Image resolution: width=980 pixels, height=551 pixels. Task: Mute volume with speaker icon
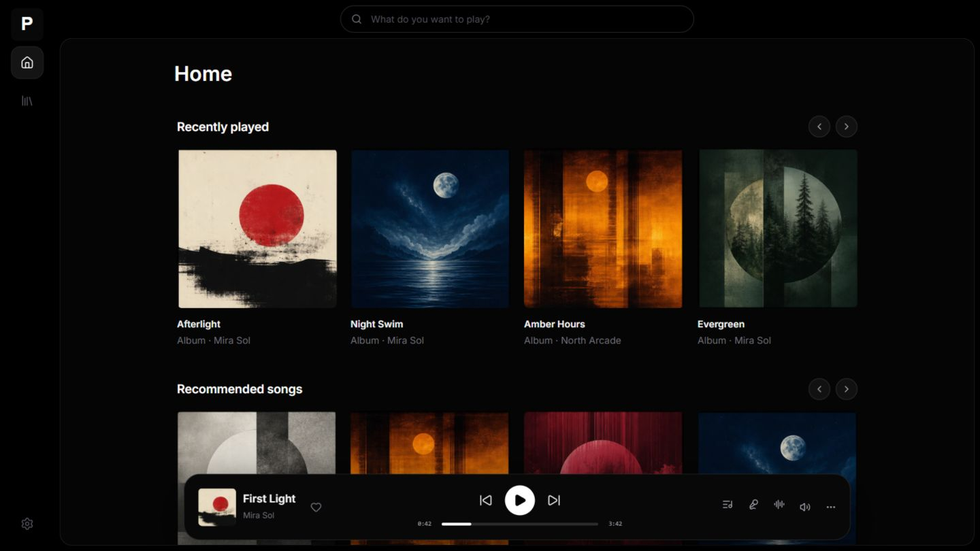(805, 507)
